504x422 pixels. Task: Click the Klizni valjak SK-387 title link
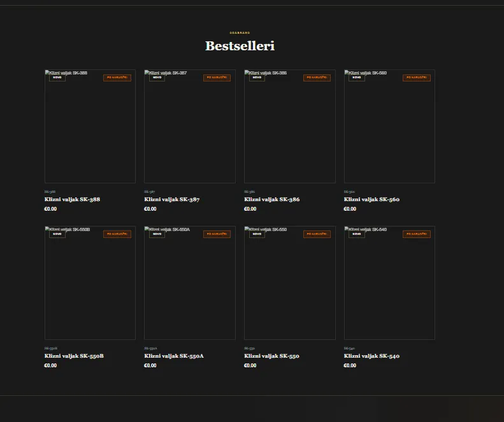click(x=171, y=199)
